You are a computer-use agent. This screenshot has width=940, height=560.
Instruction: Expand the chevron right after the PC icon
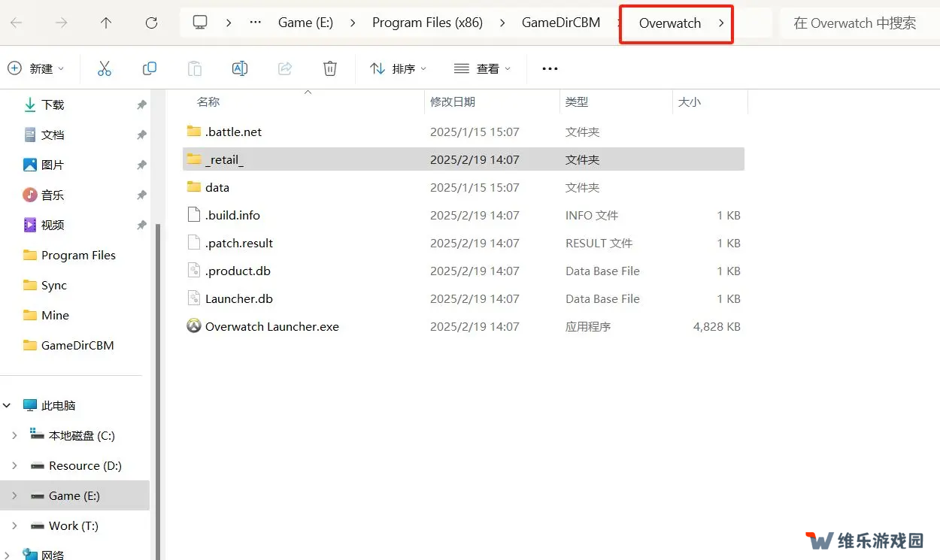click(229, 23)
